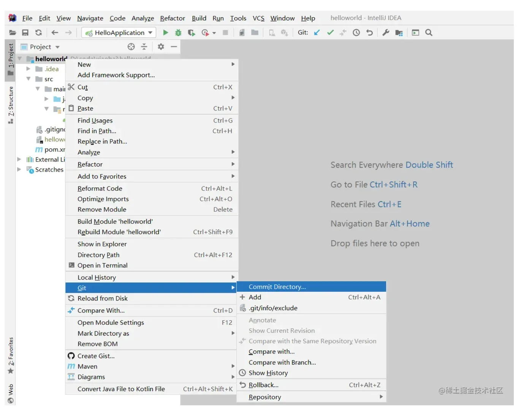Image resolution: width=532 pixels, height=413 pixels.
Task: Select Open in Terminal menu entry
Action: click(152, 265)
